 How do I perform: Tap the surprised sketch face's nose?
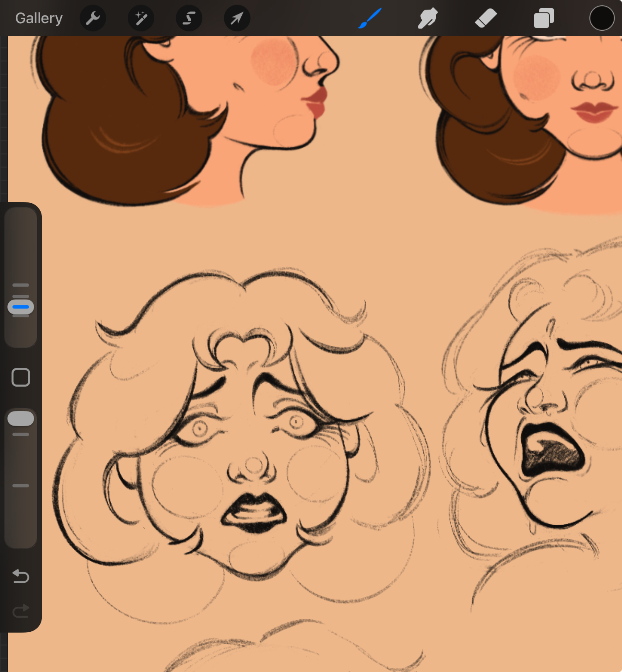click(253, 467)
